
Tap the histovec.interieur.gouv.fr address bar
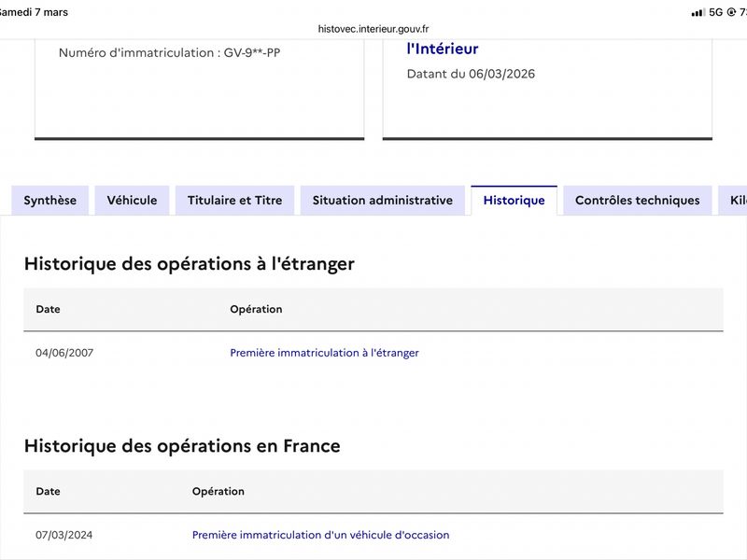(x=373, y=29)
